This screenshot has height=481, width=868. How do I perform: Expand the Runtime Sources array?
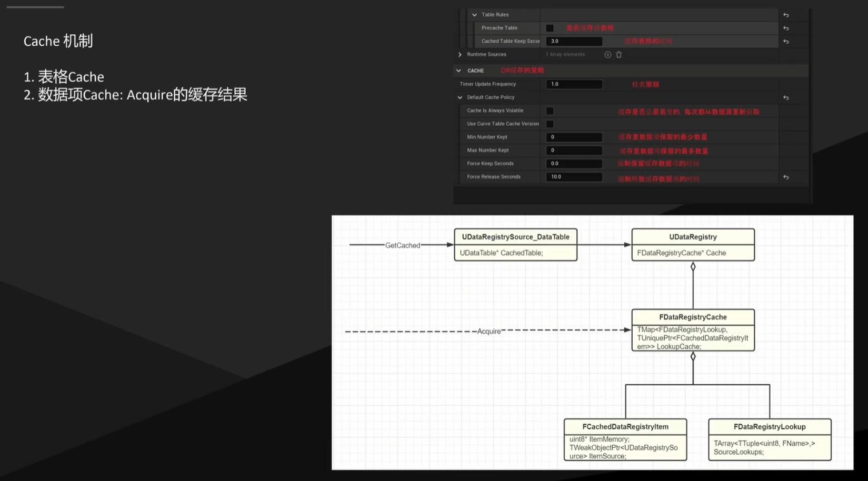(x=460, y=55)
